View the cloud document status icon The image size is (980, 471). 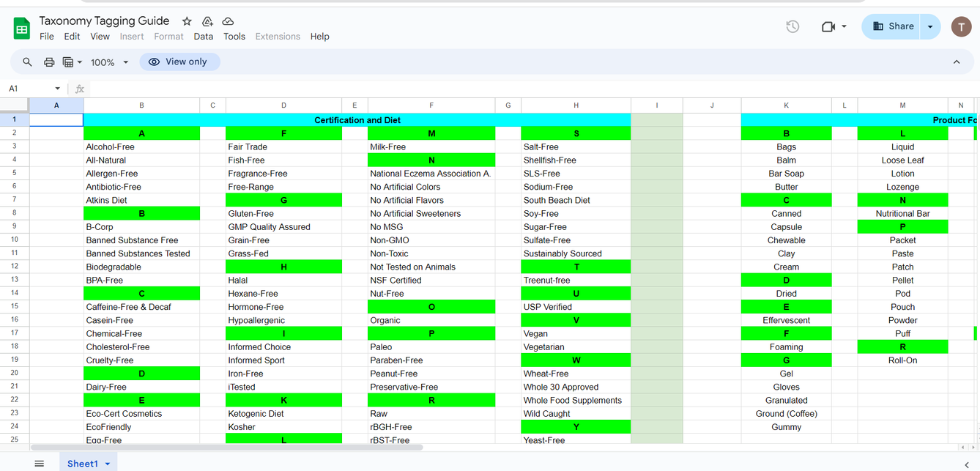tap(228, 21)
